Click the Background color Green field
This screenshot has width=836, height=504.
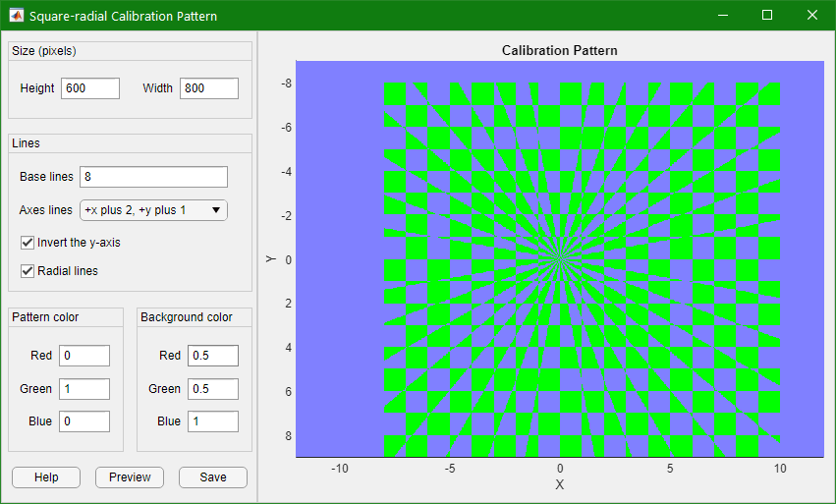212,389
